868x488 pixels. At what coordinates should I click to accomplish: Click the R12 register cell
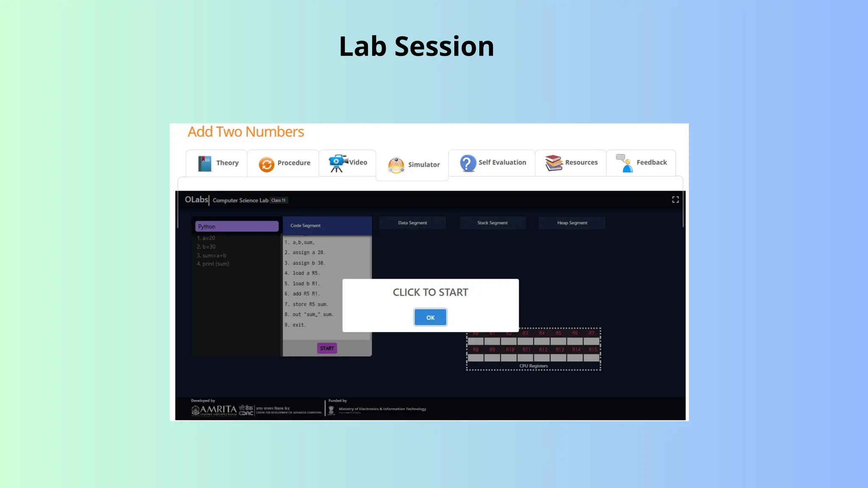[542, 358]
